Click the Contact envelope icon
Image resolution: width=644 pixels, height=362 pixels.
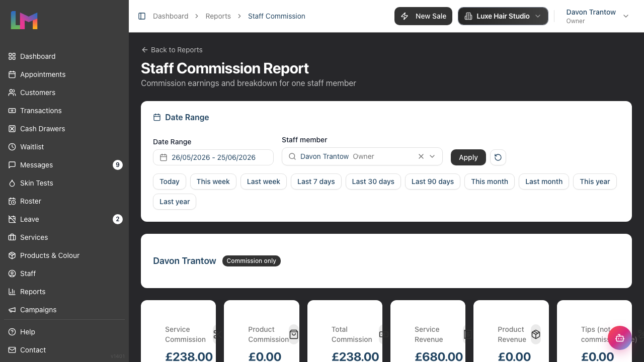(x=12, y=350)
